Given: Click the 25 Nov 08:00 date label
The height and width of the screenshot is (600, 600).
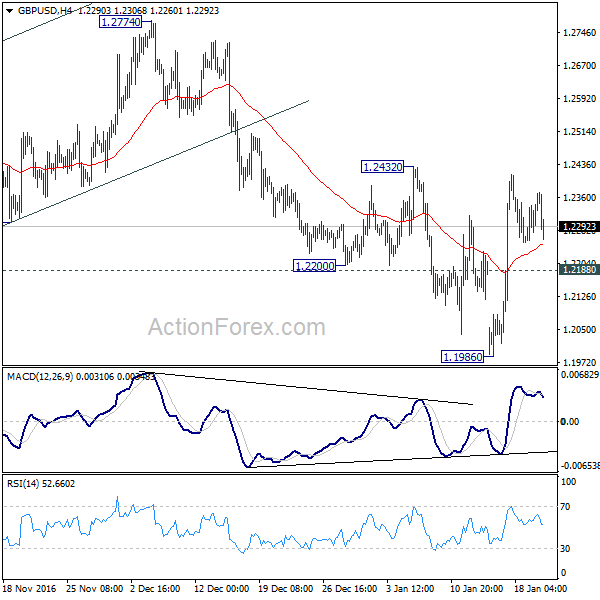Looking at the screenshot, I should pyautogui.click(x=95, y=589).
